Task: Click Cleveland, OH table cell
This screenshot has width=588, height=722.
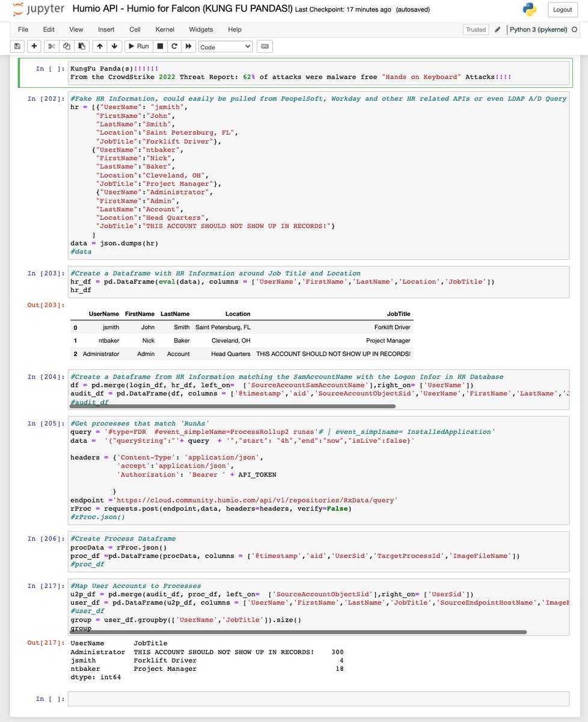Action: 231,341
